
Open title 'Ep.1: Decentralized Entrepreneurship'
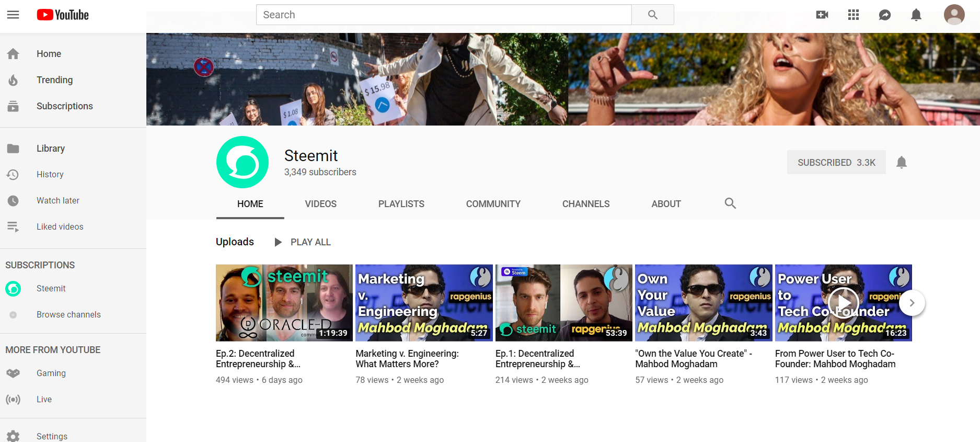point(538,359)
